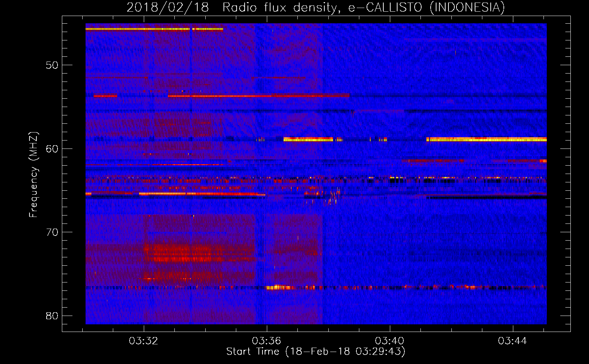Click the bright yellow emission band near 59 MHz after 03:41
Image resolution: width=589 pixels, height=364 pixels.
coord(486,139)
